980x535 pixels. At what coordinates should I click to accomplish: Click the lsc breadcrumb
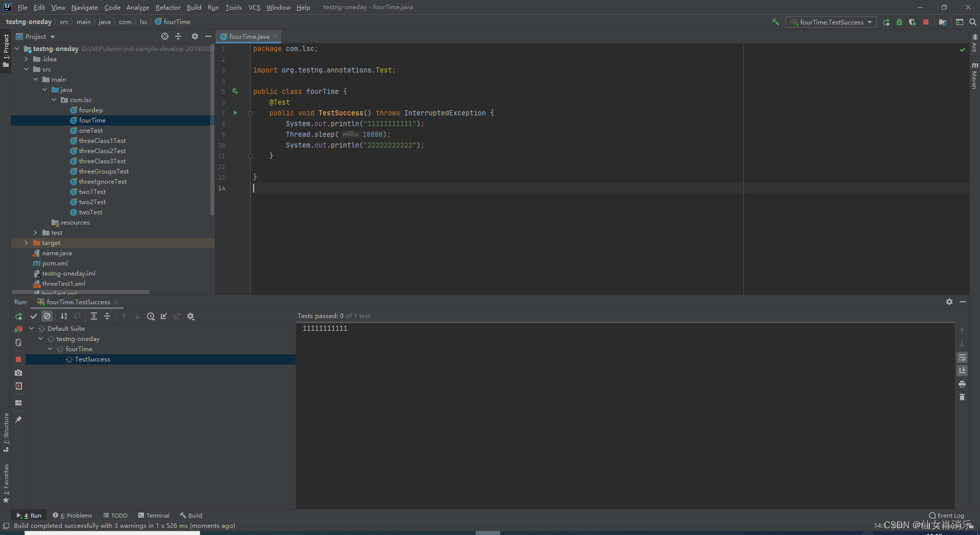(x=143, y=22)
